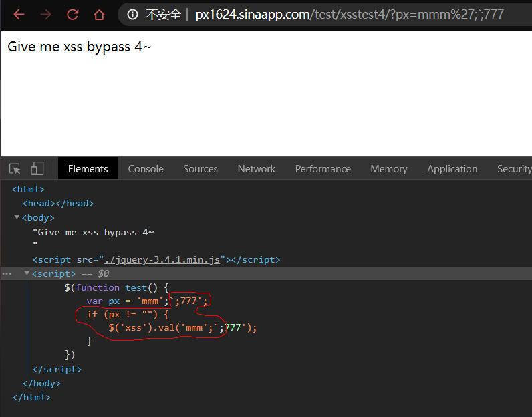The width and height of the screenshot is (532, 417).
Task: Click the not-secure site info icon
Action: [x=132, y=14]
